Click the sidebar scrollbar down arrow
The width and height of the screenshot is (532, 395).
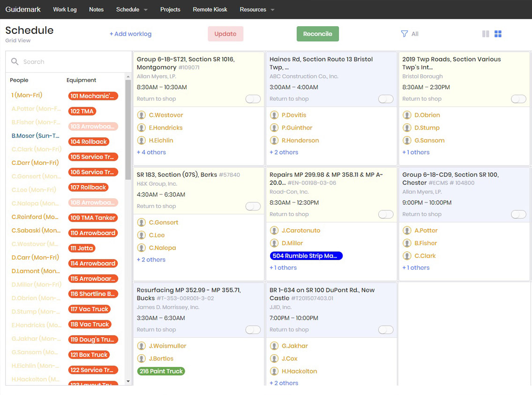[128, 381]
